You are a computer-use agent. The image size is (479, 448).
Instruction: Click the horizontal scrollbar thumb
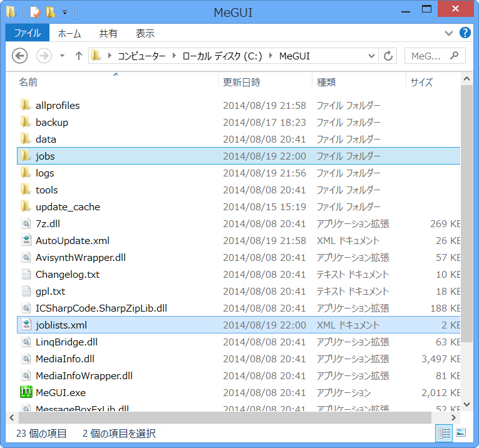(x=225, y=417)
